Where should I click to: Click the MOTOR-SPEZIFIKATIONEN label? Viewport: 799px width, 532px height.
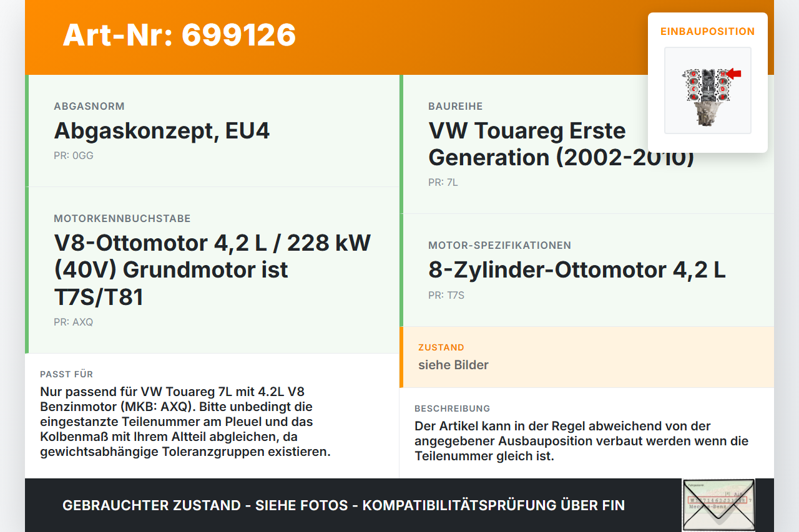click(x=500, y=246)
